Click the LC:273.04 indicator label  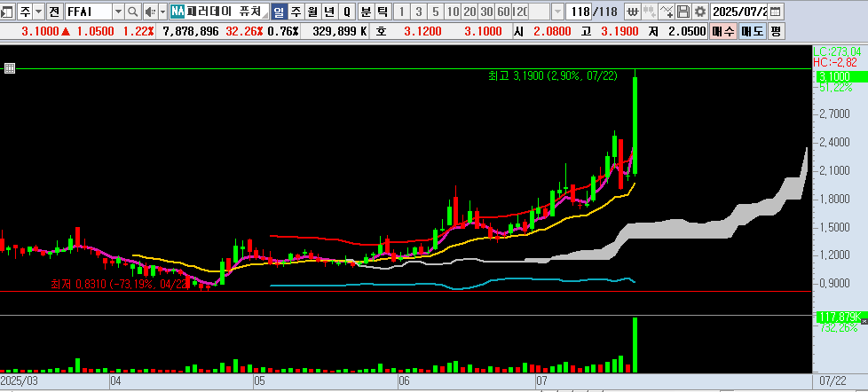pos(838,51)
